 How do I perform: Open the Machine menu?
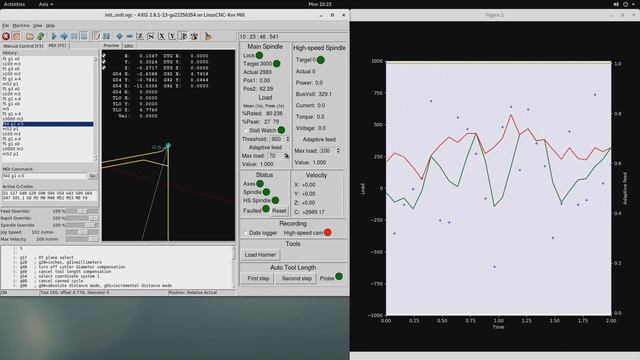click(21, 26)
